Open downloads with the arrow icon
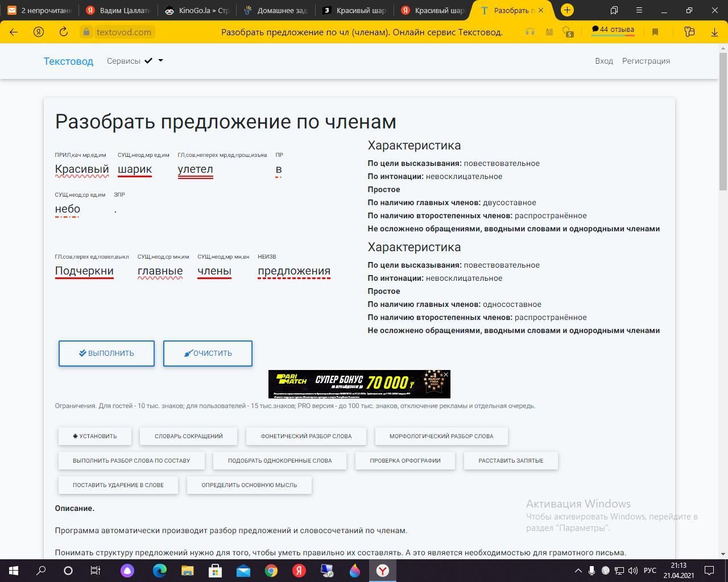 point(715,32)
